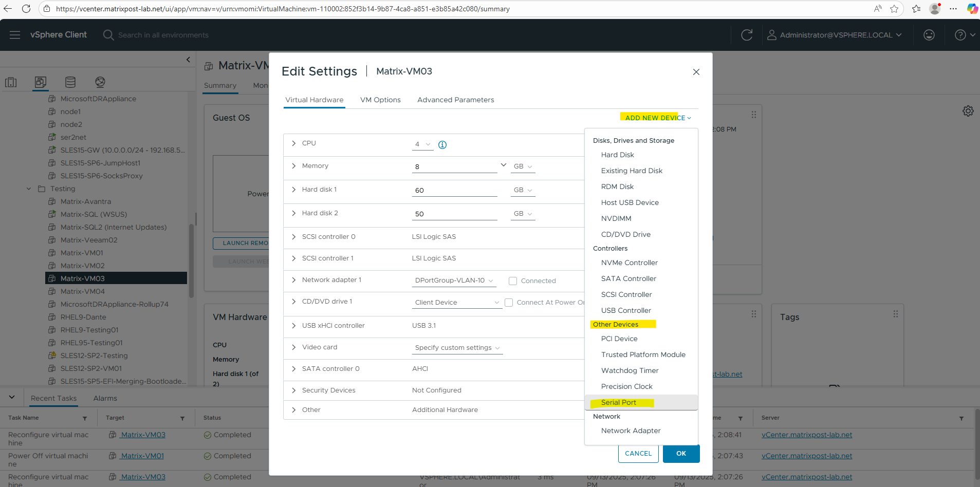Select Storage inventory icon
The image size is (980, 487).
pyautogui.click(x=70, y=82)
